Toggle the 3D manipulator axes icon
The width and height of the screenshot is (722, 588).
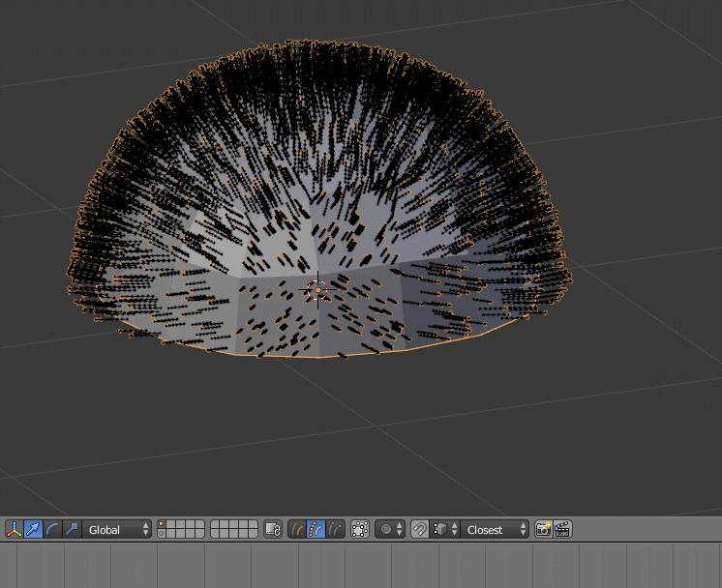coord(14,530)
